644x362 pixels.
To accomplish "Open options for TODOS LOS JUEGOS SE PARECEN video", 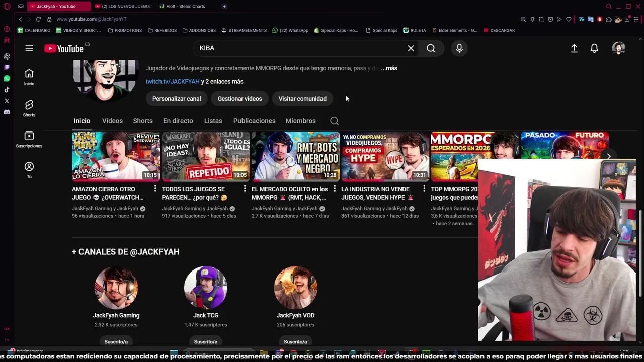I will click(x=245, y=189).
